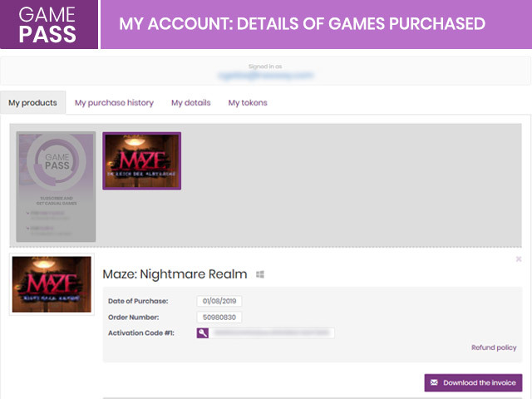
Task: Click the 'Activation Code #1:' label
Action: coord(141,332)
